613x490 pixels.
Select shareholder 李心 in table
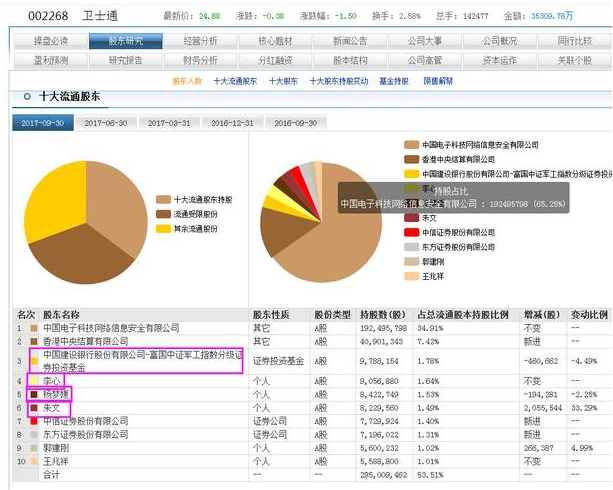52,381
